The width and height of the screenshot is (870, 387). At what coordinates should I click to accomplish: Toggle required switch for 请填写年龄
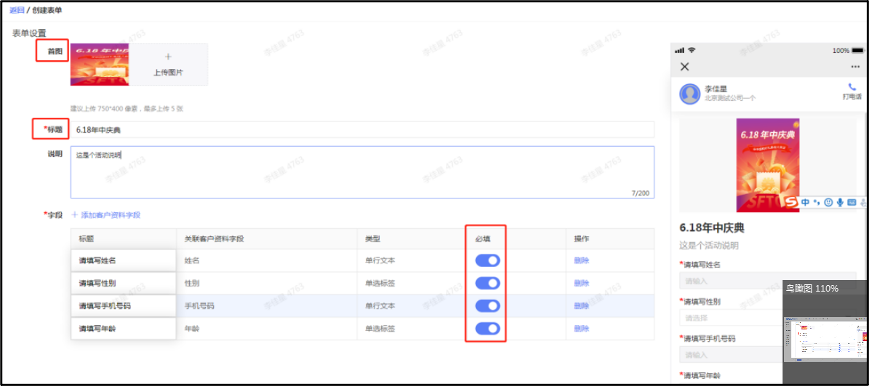click(488, 329)
